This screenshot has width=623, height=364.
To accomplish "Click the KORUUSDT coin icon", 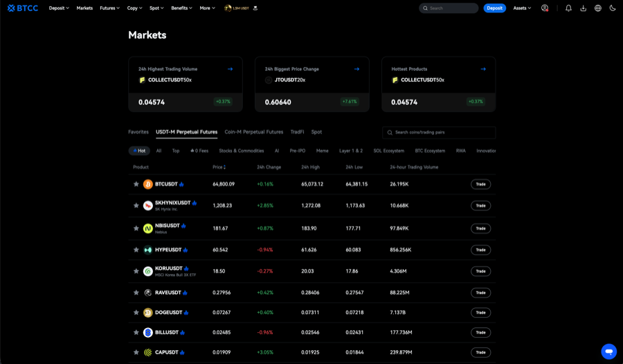I will [148, 271].
